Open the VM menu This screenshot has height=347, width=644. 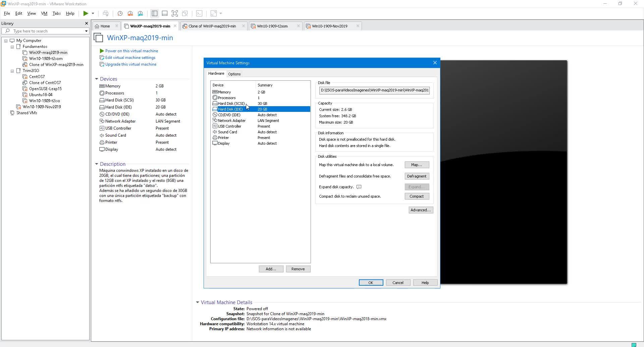click(44, 13)
